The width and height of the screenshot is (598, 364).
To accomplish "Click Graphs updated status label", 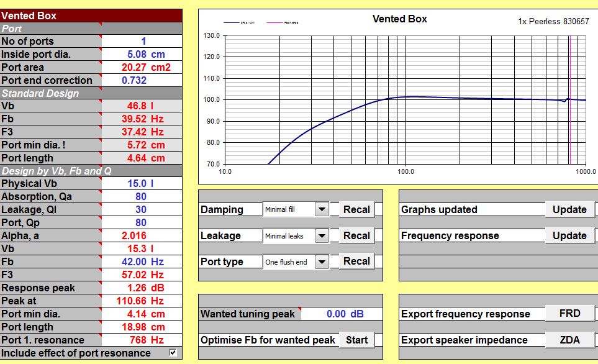I will coord(439,209).
